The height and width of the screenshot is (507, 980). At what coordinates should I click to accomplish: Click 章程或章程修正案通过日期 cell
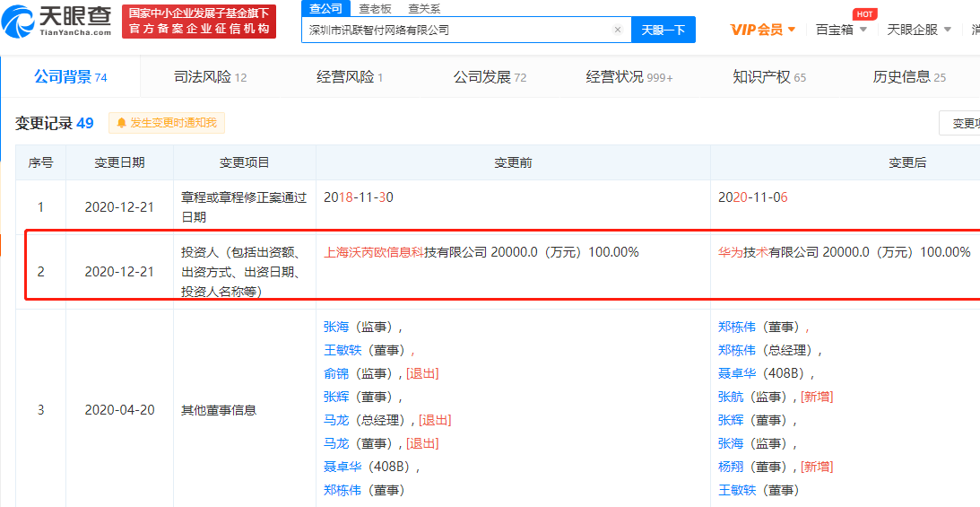[244, 207]
